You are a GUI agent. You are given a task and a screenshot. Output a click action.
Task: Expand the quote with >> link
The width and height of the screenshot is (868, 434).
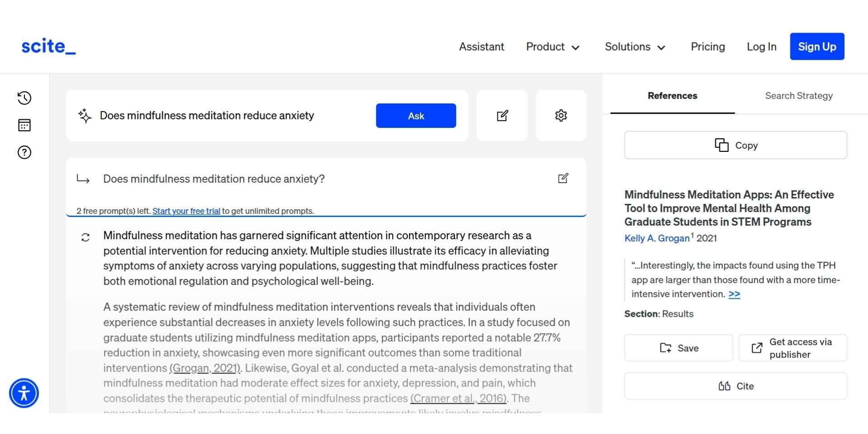pyautogui.click(x=734, y=294)
